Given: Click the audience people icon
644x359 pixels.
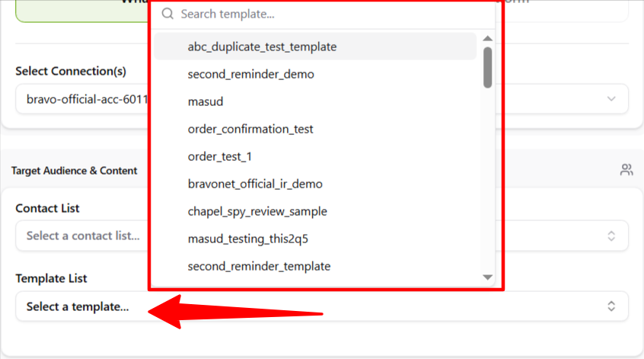Looking at the screenshot, I should coord(626,170).
